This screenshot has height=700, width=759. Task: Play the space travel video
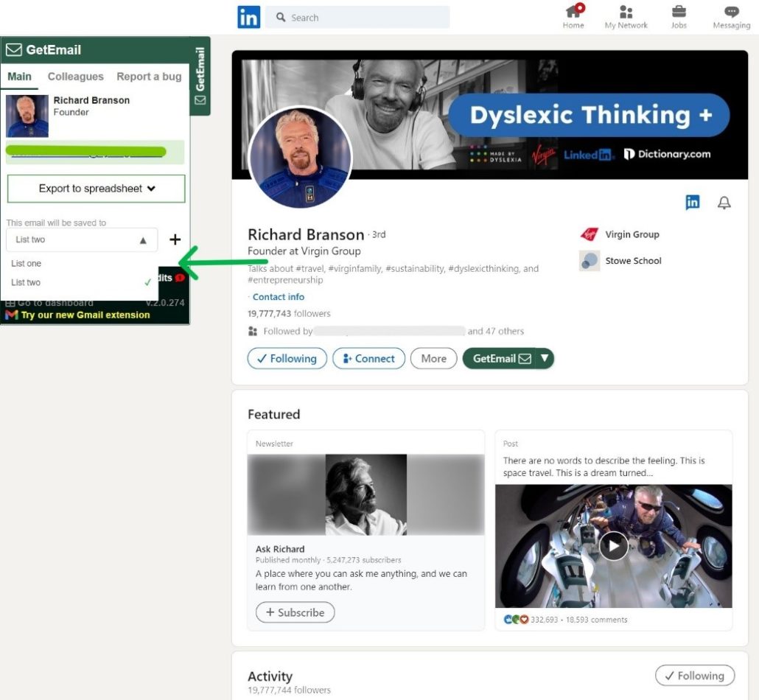[x=613, y=546]
